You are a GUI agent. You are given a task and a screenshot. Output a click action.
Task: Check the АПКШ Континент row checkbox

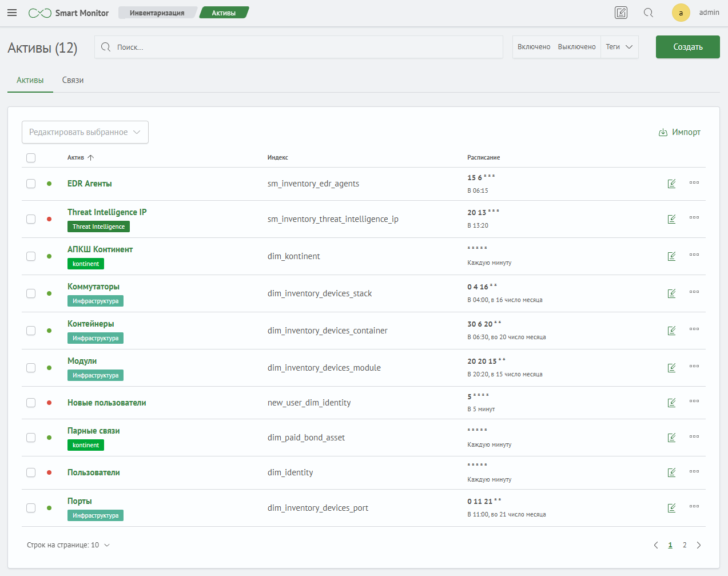[x=31, y=256]
